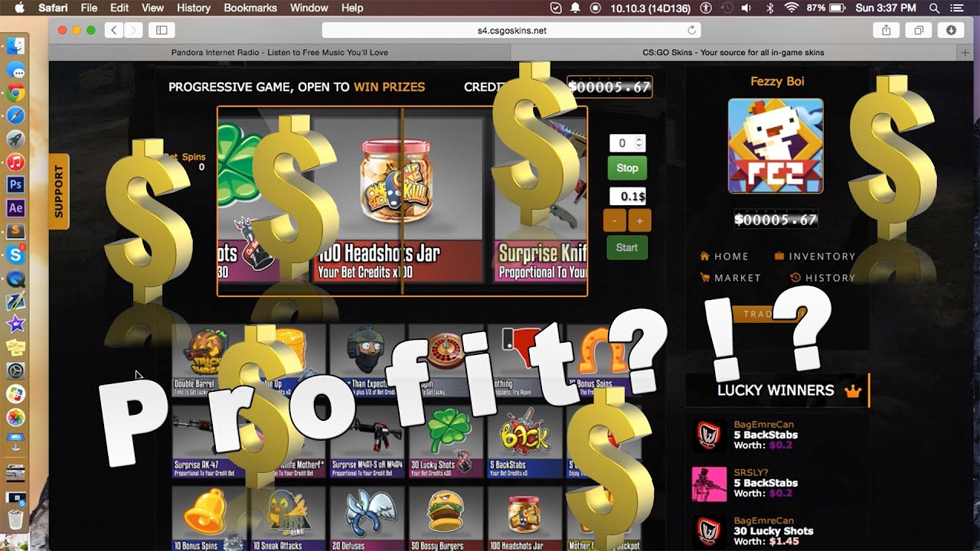This screenshot has height=551, width=980.
Task: Open the Bookmarks menu
Action: [x=250, y=8]
